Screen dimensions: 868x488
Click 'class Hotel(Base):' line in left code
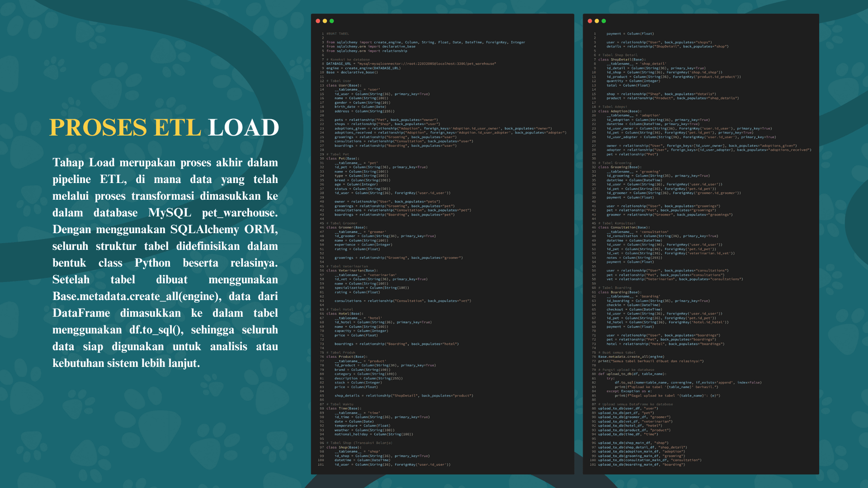(x=344, y=314)
